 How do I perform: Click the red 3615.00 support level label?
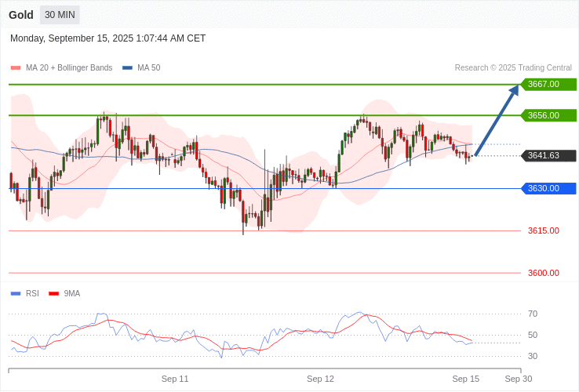click(543, 230)
